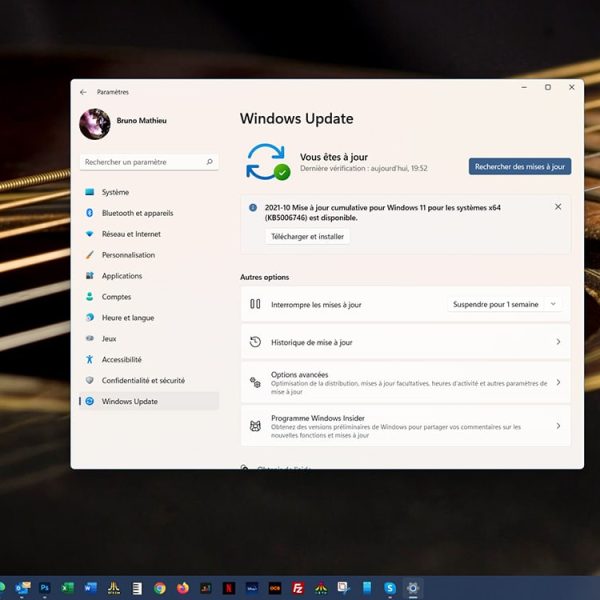600x600 pixels.
Task: Click Télécharger et installer button
Action: (x=307, y=236)
